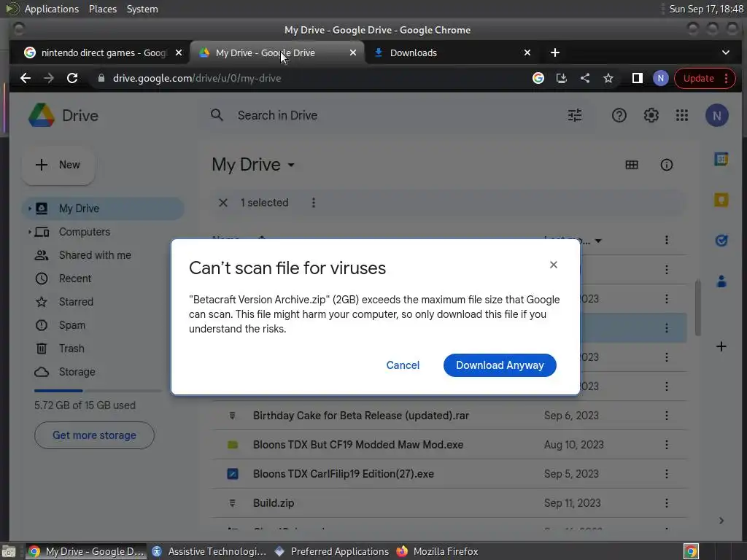The width and height of the screenshot is (747, 560).
Task: Bookmark this tab with the star icon
Action: tap(608, 78)
